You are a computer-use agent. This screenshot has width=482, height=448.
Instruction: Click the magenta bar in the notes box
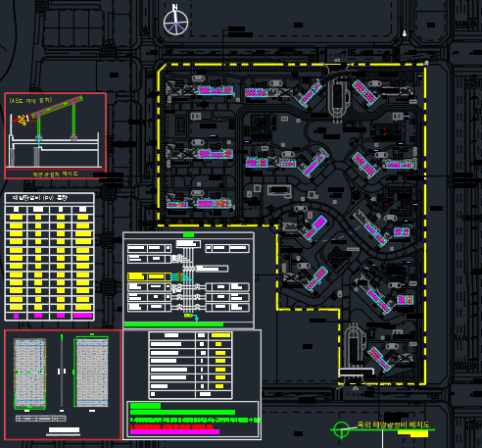[174, 431]
